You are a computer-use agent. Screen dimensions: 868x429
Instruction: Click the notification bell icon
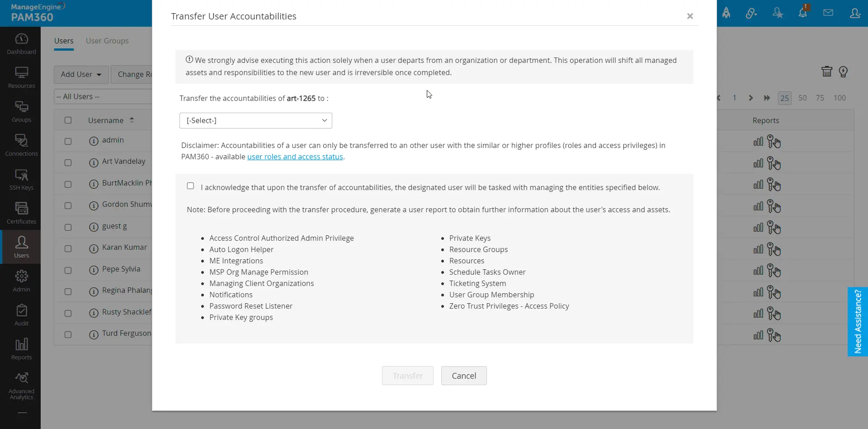803,14
